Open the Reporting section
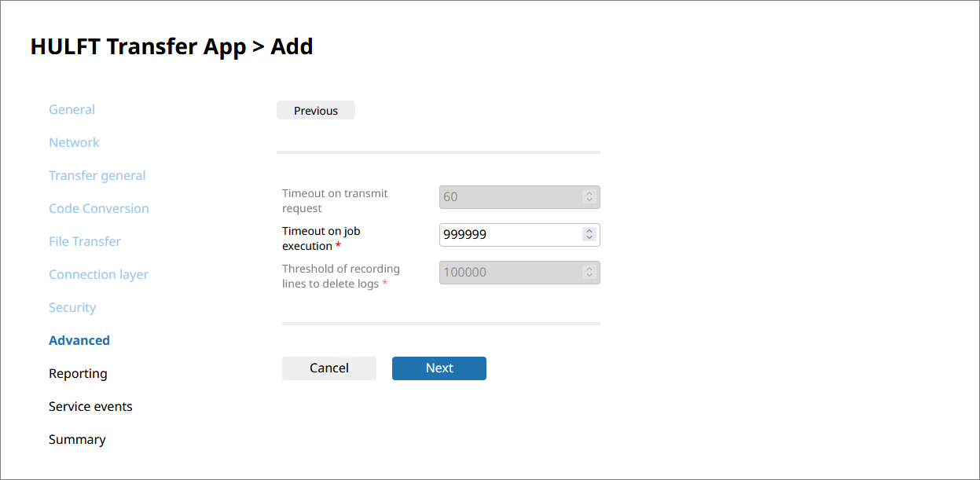Viewport: 980px width, 480px height. (x=78, y=374)
